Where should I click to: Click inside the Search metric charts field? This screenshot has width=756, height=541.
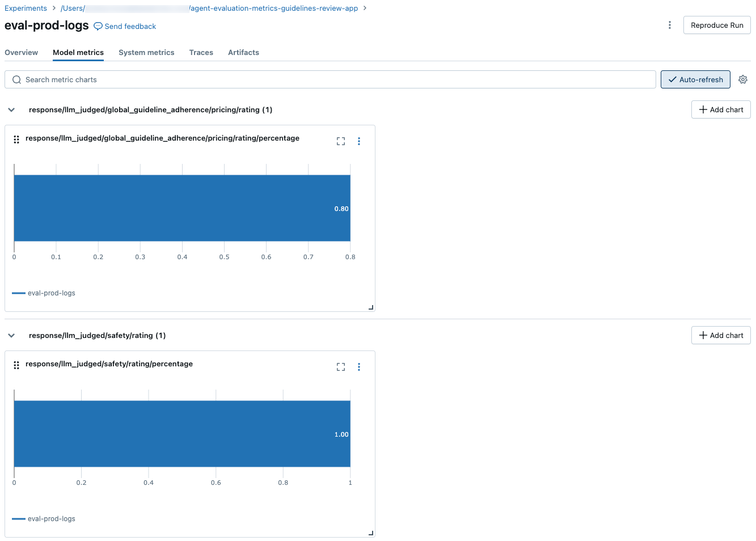pyautogui.click(x=227, y=79)
